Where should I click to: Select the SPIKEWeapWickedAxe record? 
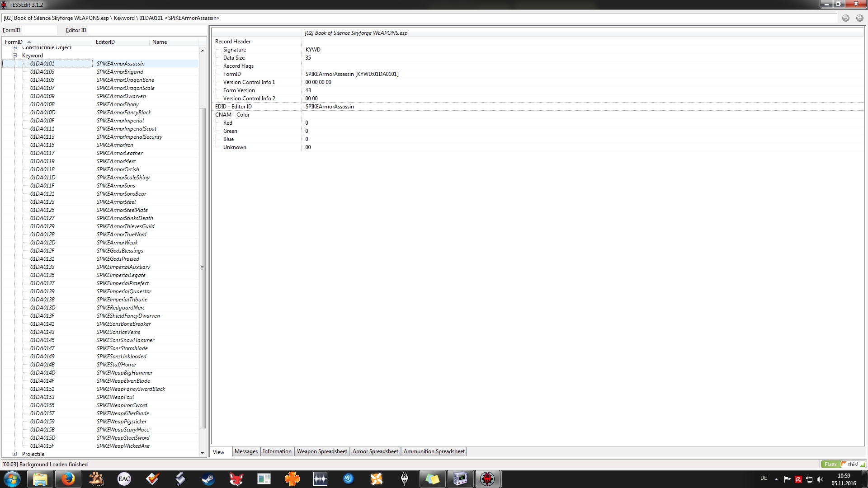click(123, 446)
